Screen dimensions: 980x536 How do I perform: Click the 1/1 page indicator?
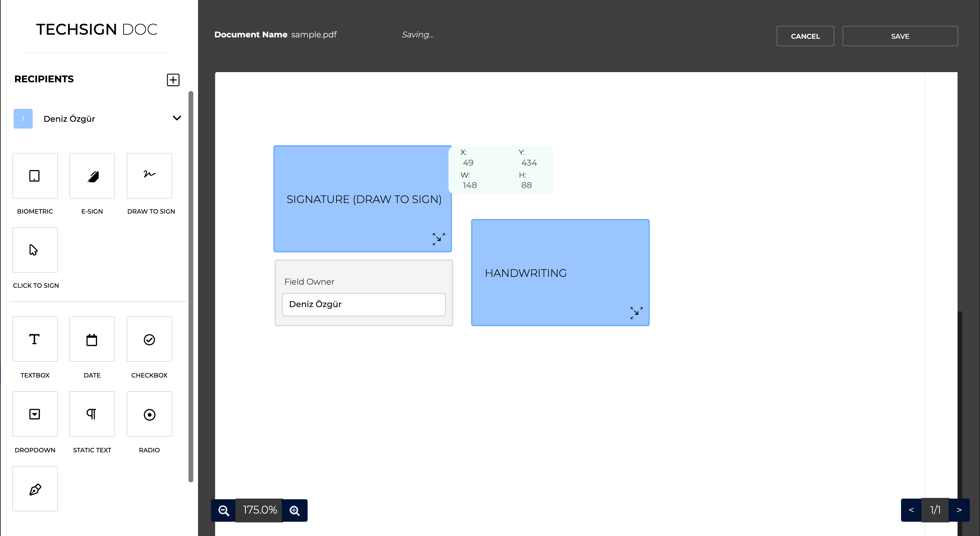tap(935, 510)
